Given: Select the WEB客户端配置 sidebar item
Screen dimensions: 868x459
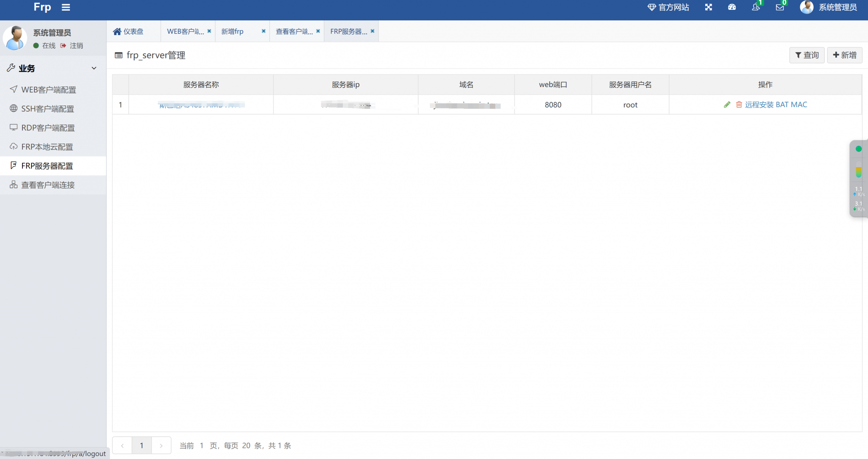Looking at the screenshot, I should [x=49, y=89].
